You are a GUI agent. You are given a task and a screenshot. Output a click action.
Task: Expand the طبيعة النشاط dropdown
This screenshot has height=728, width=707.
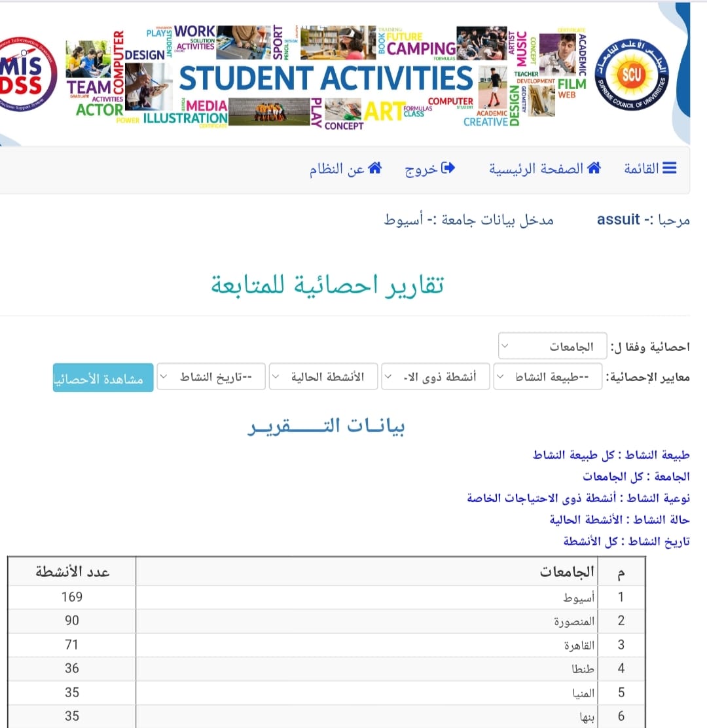coord(547,377)
